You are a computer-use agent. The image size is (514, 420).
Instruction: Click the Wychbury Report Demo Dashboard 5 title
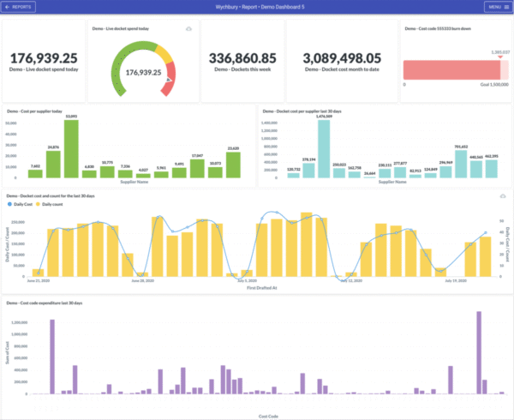point(257,7)
